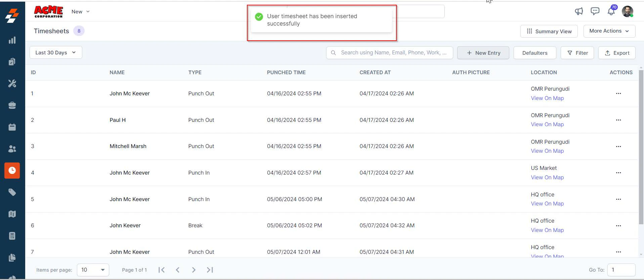Screen dimensions: 644x280
Task: Click the 05/06/2024 05:02 PM punched time
Action: point(294,226)
